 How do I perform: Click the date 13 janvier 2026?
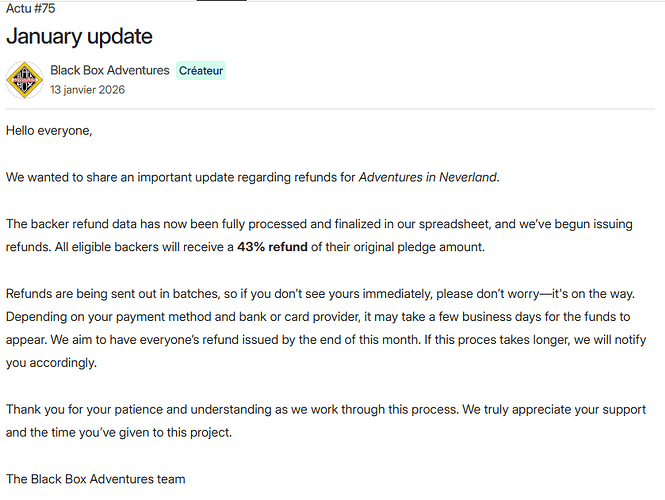88,90
